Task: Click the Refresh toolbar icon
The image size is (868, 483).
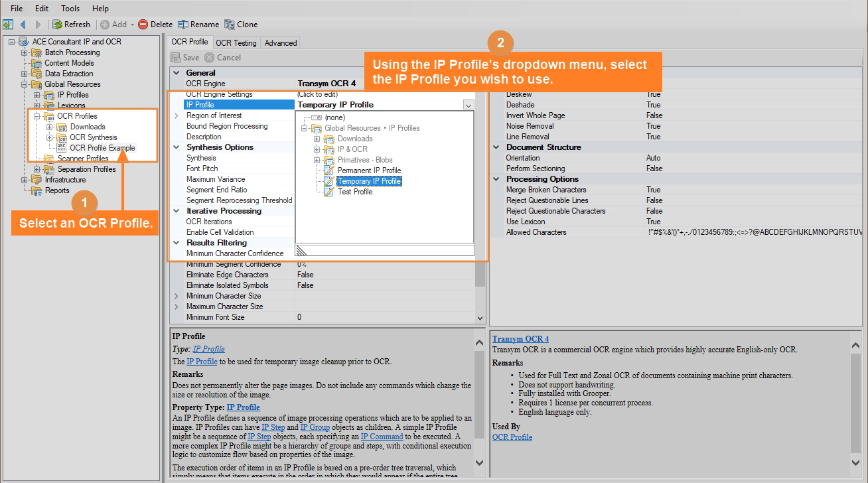Action: (x=57, y=25)
